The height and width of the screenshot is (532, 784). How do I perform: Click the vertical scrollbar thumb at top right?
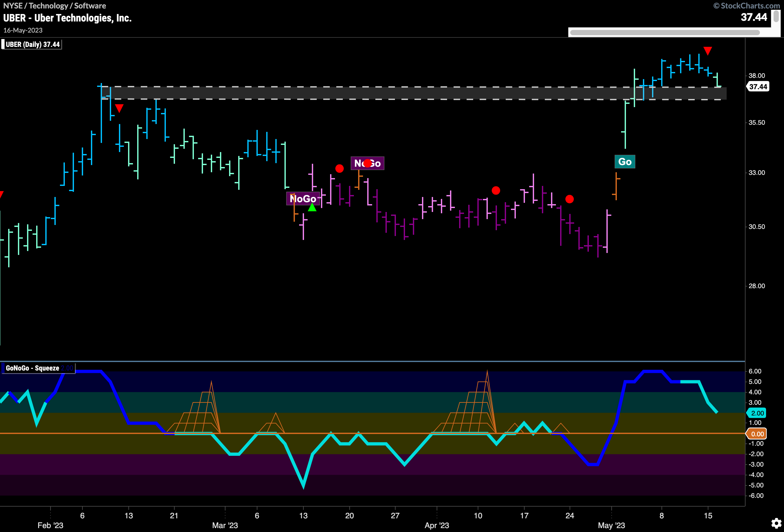click(776, 16)
